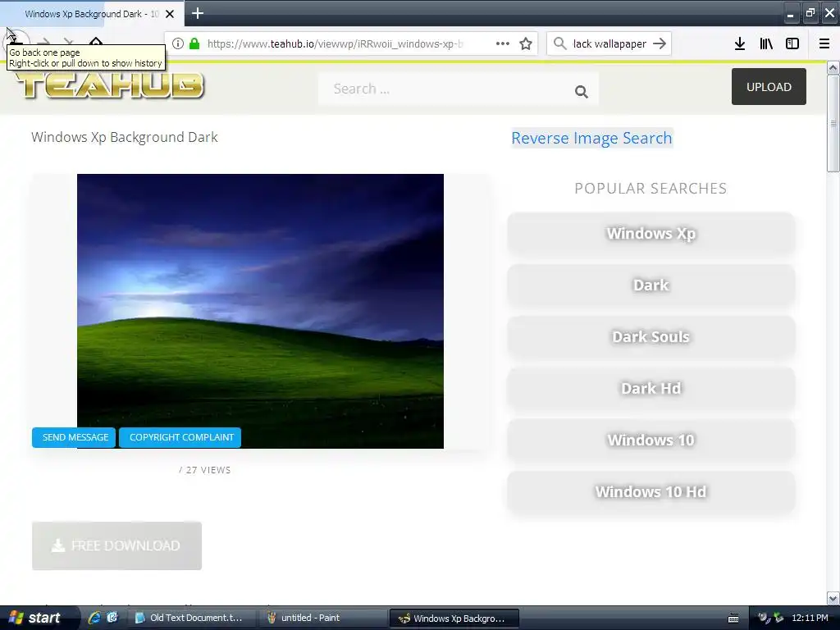The image size is (840, 630).
Task: Select the 'Windows 10' popular search
Action: tap(651, 441)
